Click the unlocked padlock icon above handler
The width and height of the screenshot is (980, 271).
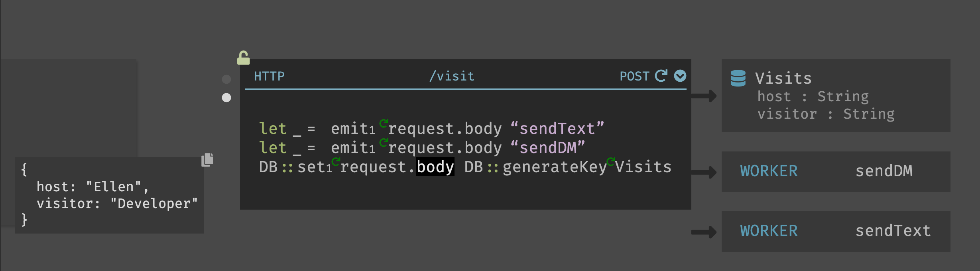(243, 58)
